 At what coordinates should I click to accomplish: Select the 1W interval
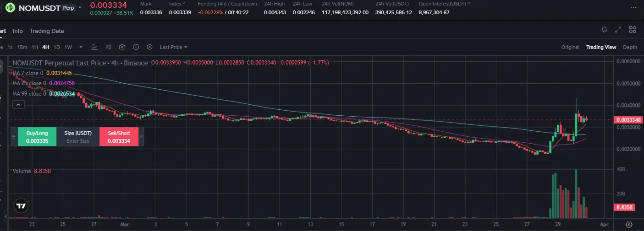tap(68, 47)
